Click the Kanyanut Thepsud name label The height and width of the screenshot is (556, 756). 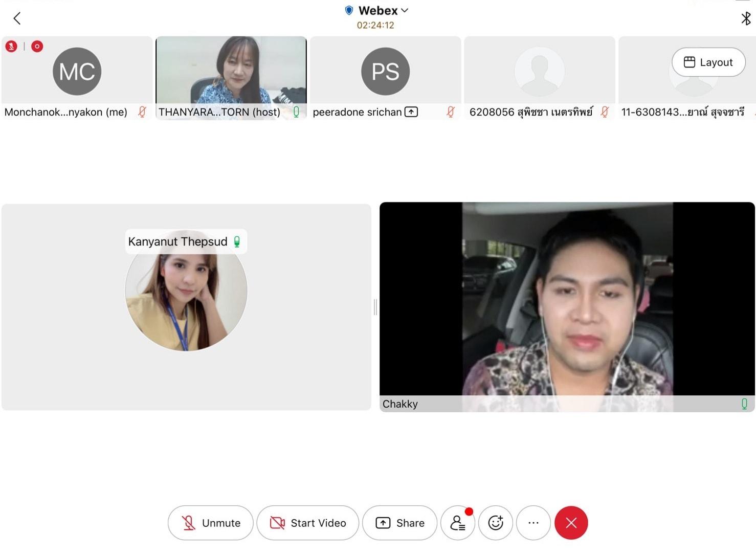click(x=177, y=241)
